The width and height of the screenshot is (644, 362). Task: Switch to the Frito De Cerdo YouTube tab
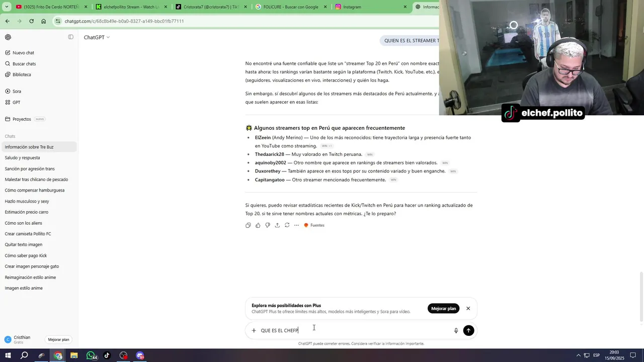tap(51, 7)
